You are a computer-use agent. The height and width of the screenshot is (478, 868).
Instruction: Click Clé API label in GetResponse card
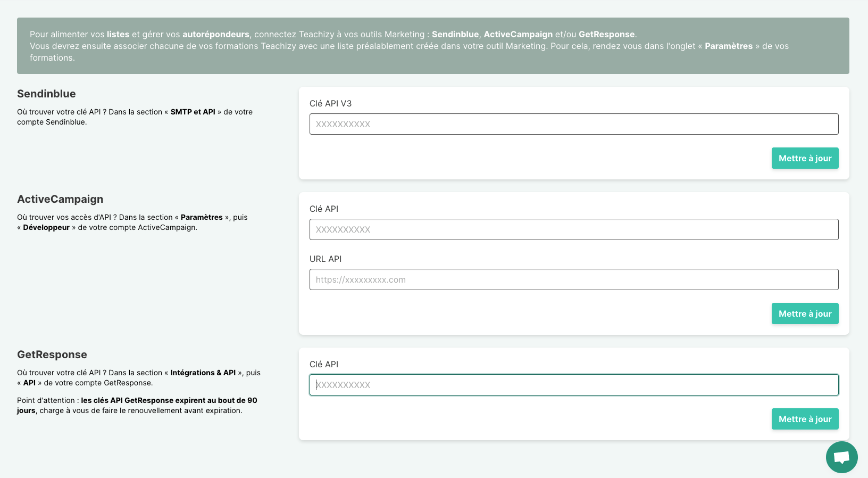[324, 364]
